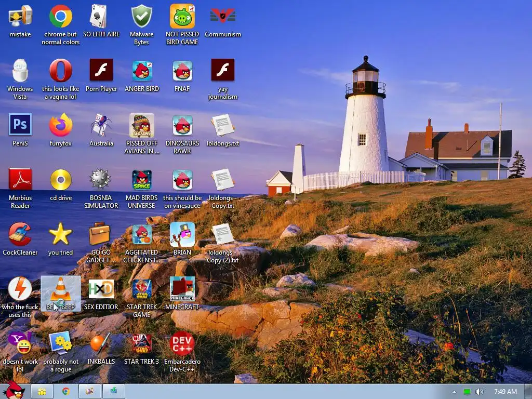Select the 'BRIAN' slingshot bird icon
The image size is (532, 399).
pos(182,234)
